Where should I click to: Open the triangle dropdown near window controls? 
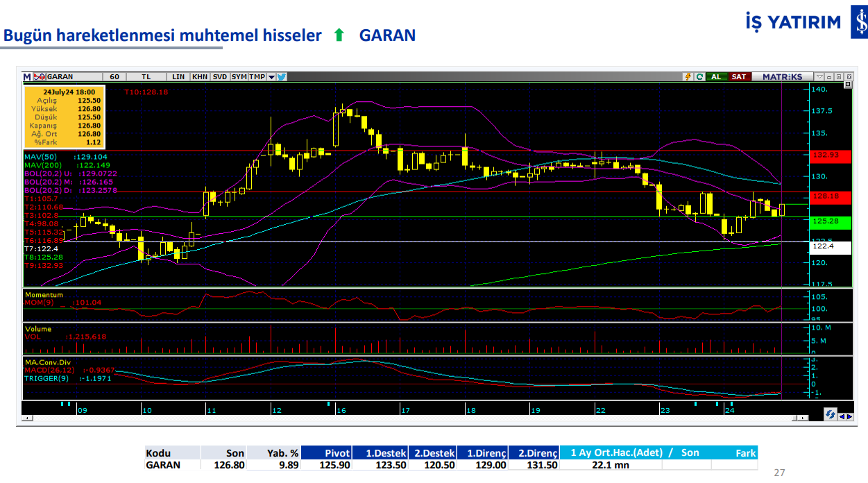tap(819, 76)
